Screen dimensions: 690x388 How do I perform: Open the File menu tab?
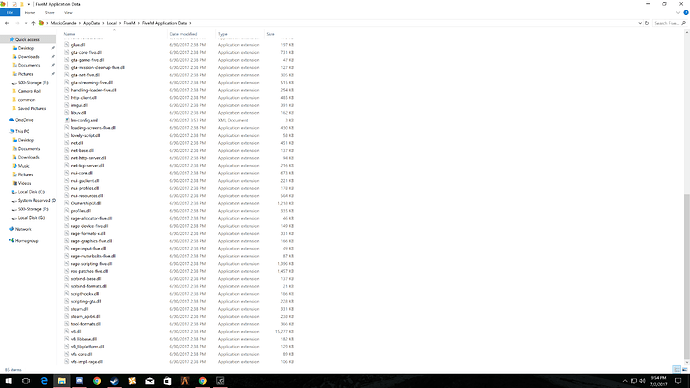point(10,12)
